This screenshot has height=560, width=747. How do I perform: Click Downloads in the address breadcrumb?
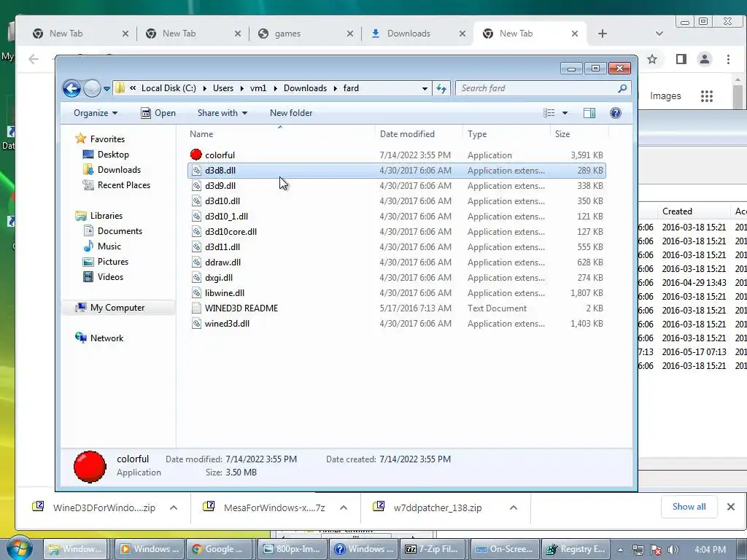[x=305, y=88]
